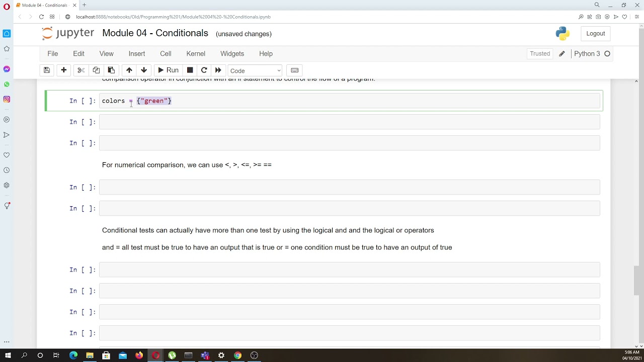Click the pencil edit mode indicator
This screenshot has height=362, width=644.
pos(562,54)
